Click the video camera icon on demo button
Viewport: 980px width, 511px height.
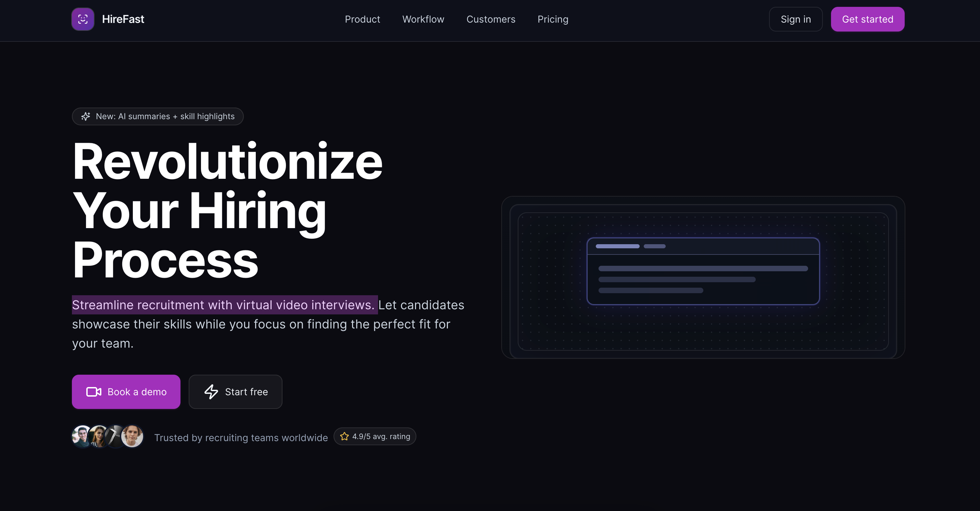point(93,391)
